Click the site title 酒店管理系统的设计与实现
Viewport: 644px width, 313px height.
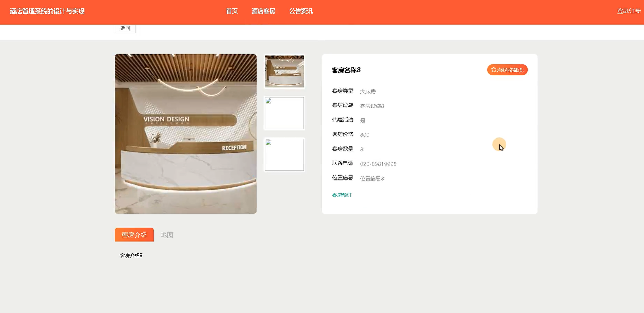pyautogui.click(x=47, y=11)
